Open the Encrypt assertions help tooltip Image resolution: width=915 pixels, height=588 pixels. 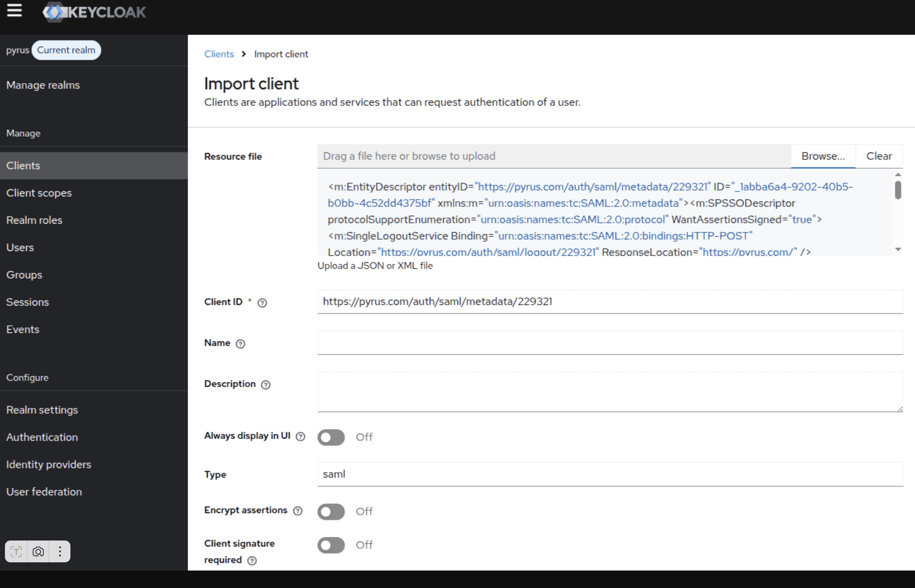(x=298, y=511)
